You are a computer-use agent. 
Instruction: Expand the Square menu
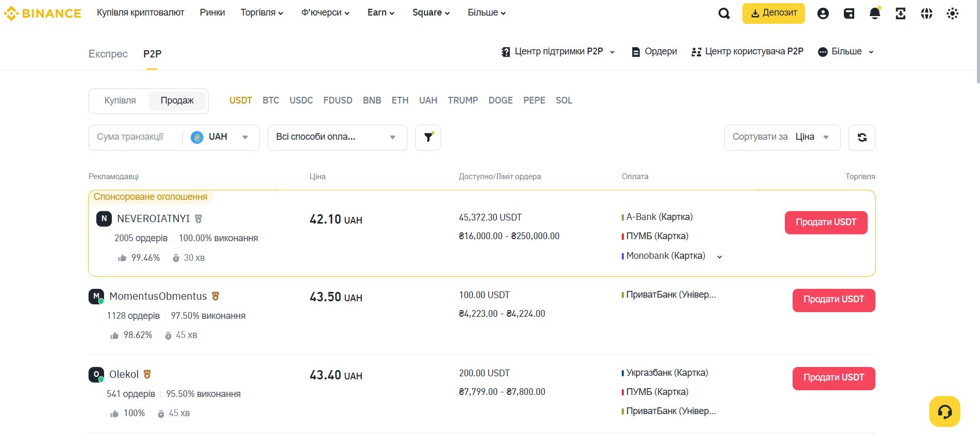[x=431, y=12]
